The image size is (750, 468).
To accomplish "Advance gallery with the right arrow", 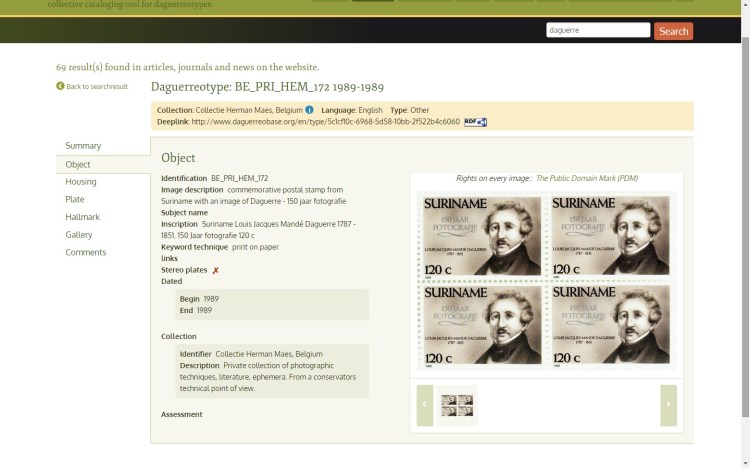I will (x=668, y=405).
